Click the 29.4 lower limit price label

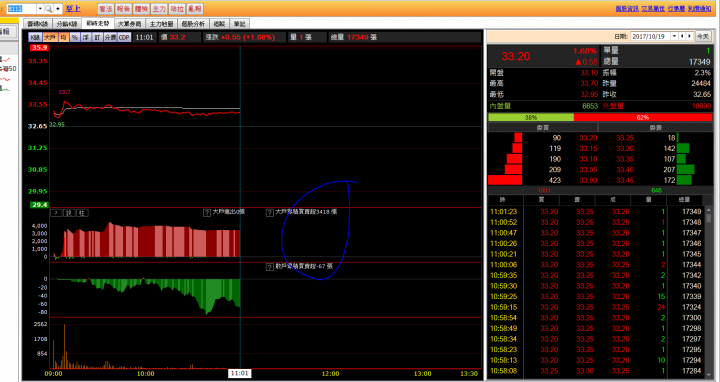tap(39, 205)
